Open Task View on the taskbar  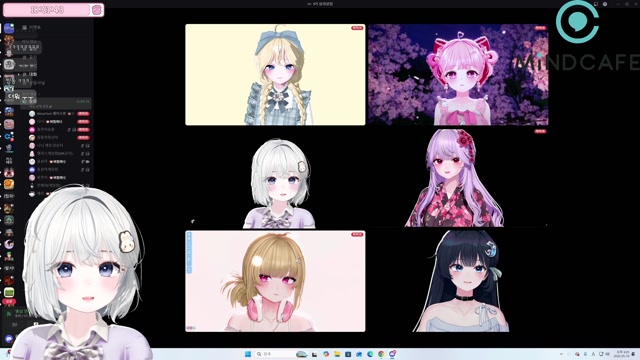pyautogui.click(x=314, y=354)
